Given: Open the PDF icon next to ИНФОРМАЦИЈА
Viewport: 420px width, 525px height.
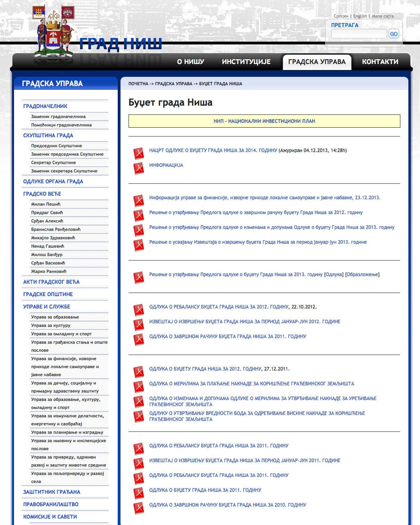Looking at the screenshot, I should [x=139, y=168].
